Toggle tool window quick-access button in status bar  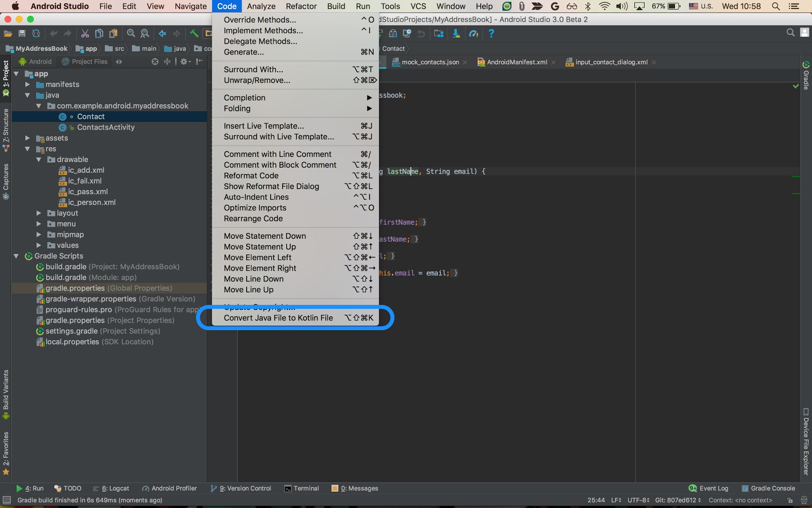pos(7,500)
